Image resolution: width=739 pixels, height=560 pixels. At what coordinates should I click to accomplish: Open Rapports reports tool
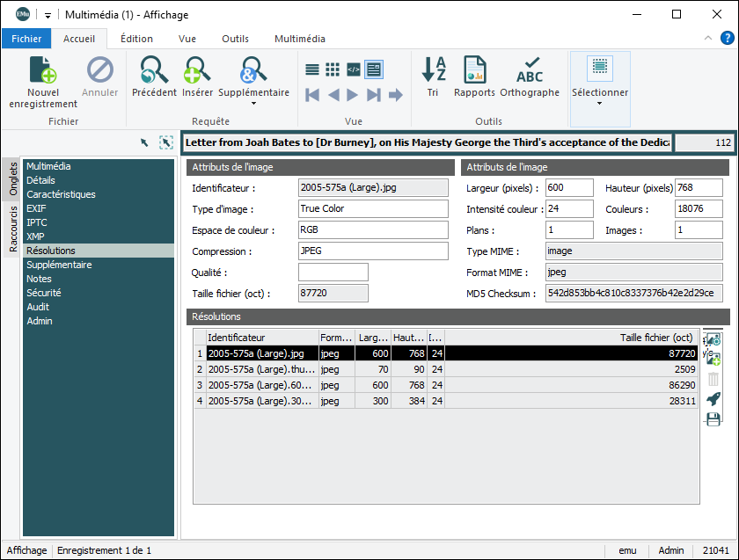point(474,70)
